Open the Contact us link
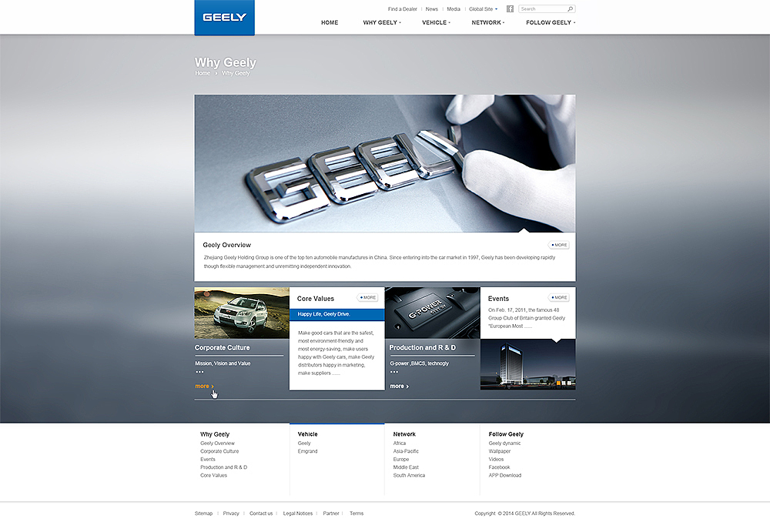 click(x=261, y=514)
